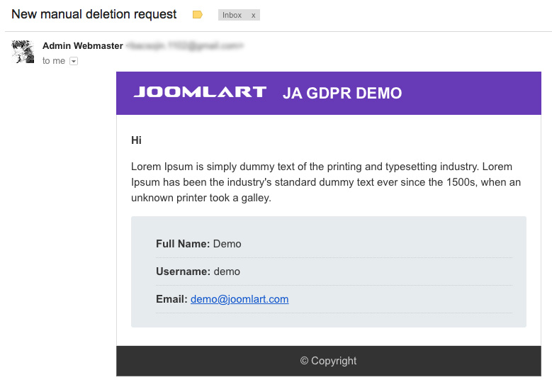This screenshot has height=392, width=552.
Task: Click the yellow importance marker icon
Action: 198,15
